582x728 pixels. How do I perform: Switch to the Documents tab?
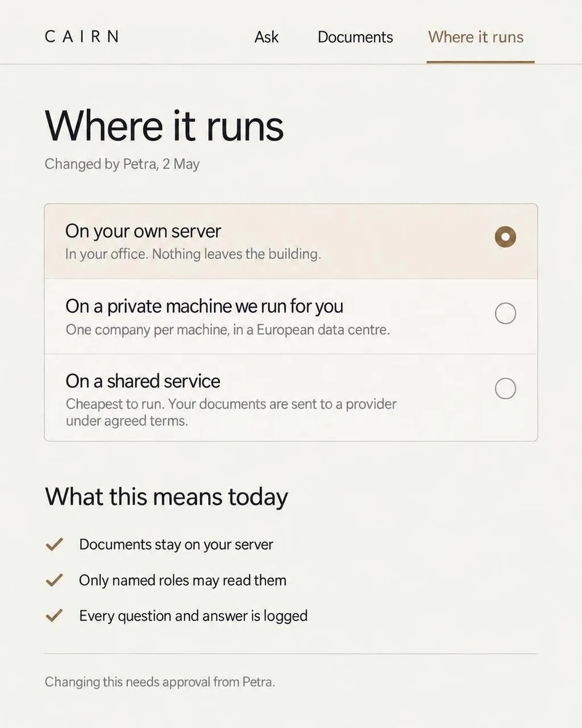pos(355,37)
